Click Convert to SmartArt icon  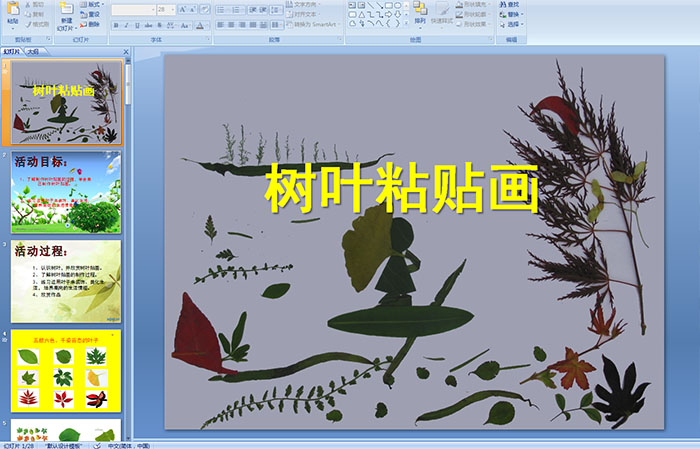coord(289,24)
